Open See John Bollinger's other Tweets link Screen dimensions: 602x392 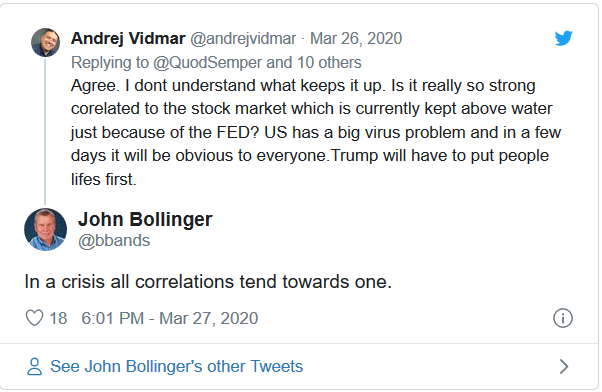click(x=177, y=366)
